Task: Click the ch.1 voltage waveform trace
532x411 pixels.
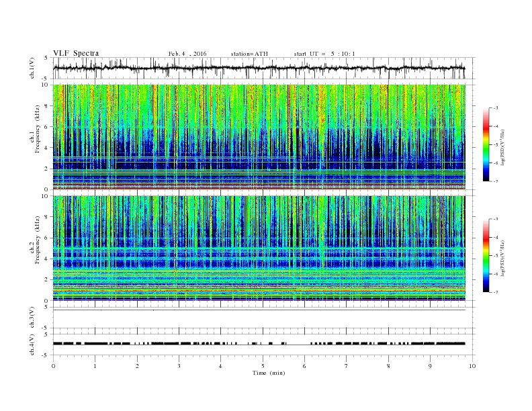Action: [259, 68]
